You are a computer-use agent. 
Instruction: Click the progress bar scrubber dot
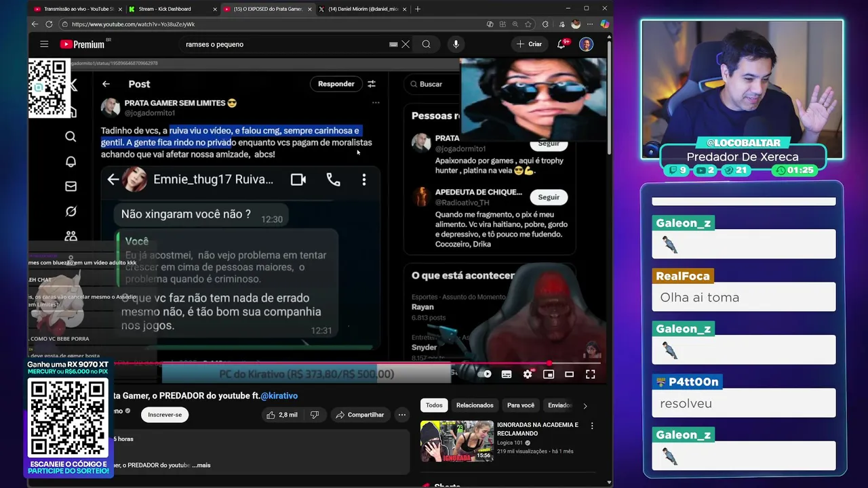pyautogui.click(x=549, y=363)
